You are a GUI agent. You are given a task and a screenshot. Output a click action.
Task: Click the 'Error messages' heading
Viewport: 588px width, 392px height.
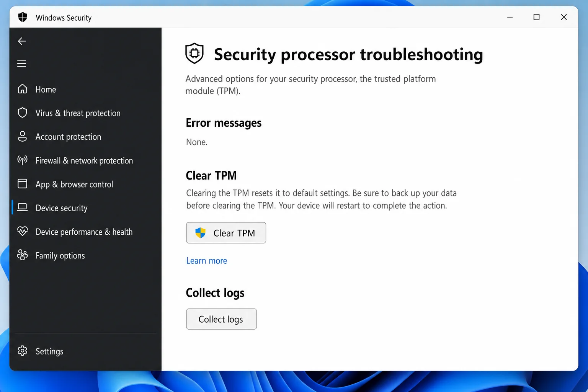224,123
